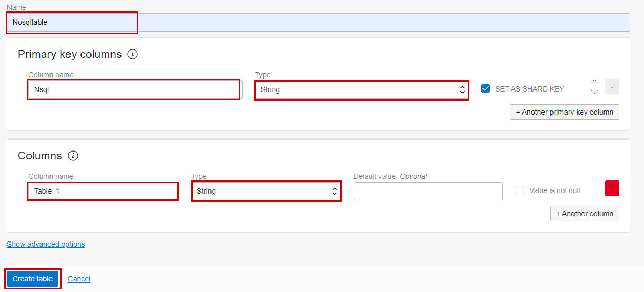The height and width of the screenshot is (292, 644).
Task: Uncheck the SET AS SHARD KEY checkbox
Action: point(486,88)
